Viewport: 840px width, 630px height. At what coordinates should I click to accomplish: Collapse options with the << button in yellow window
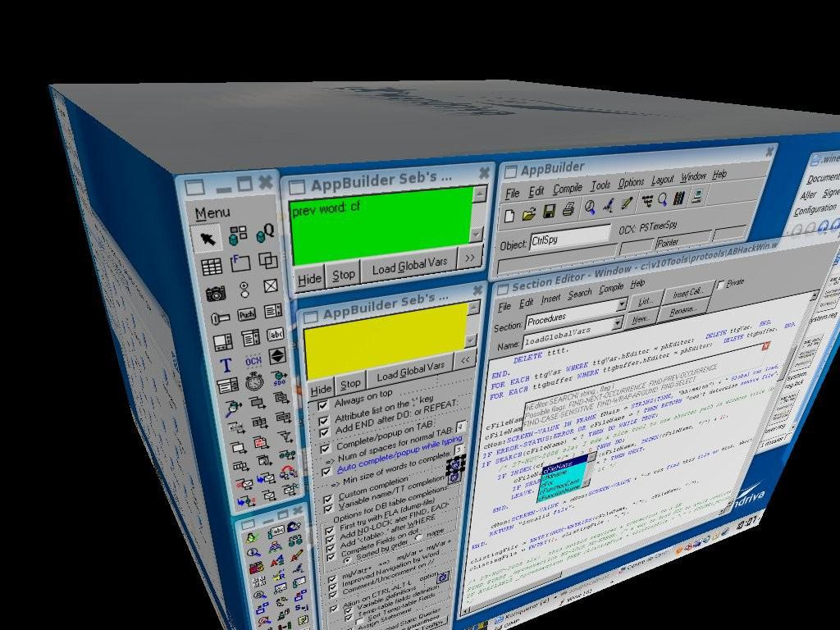point(464,360)
